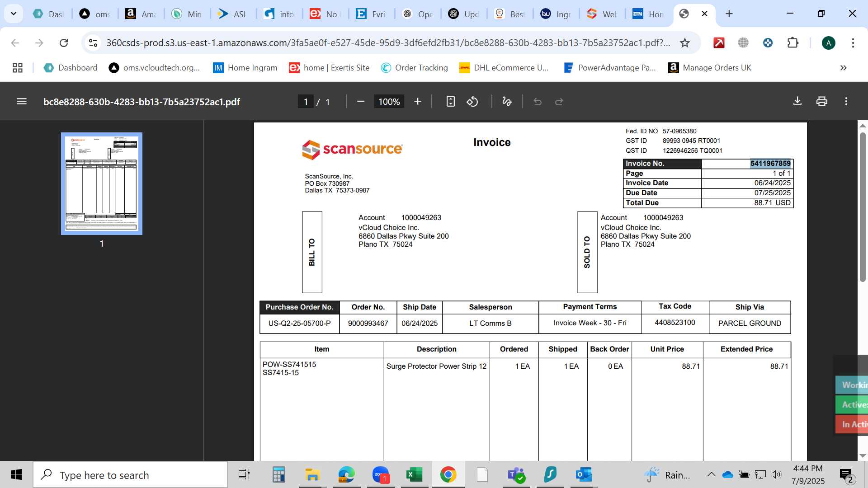Open Chrome three-dot menu
This screenshot has height=488, width=868.
[853, 43]
